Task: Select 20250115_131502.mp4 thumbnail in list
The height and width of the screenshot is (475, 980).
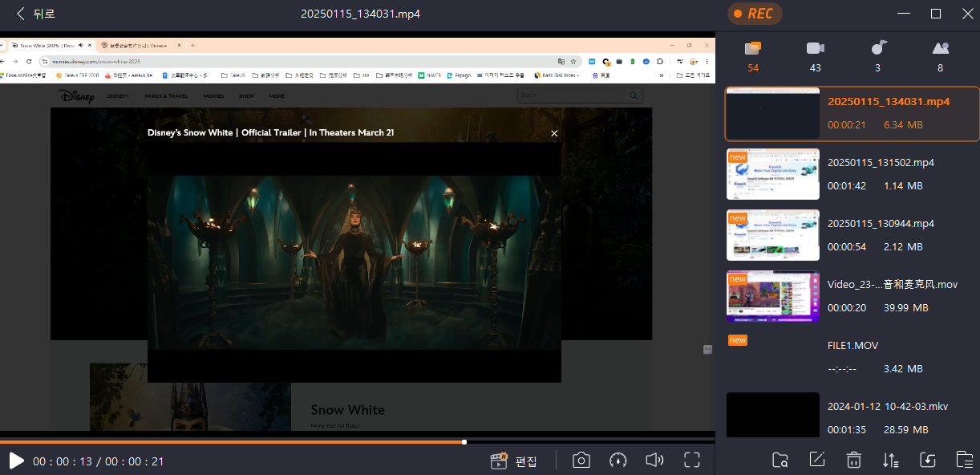Action: pos(772,174)
